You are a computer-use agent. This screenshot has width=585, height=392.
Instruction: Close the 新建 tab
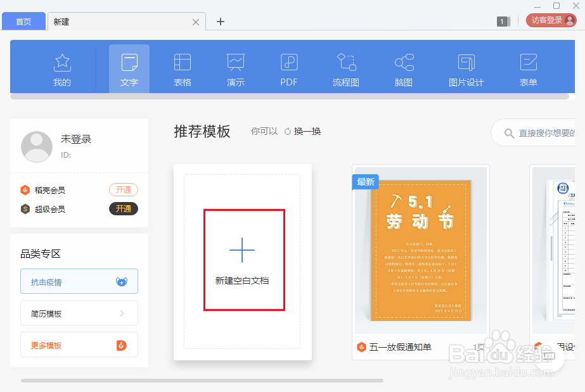(195, 22)
